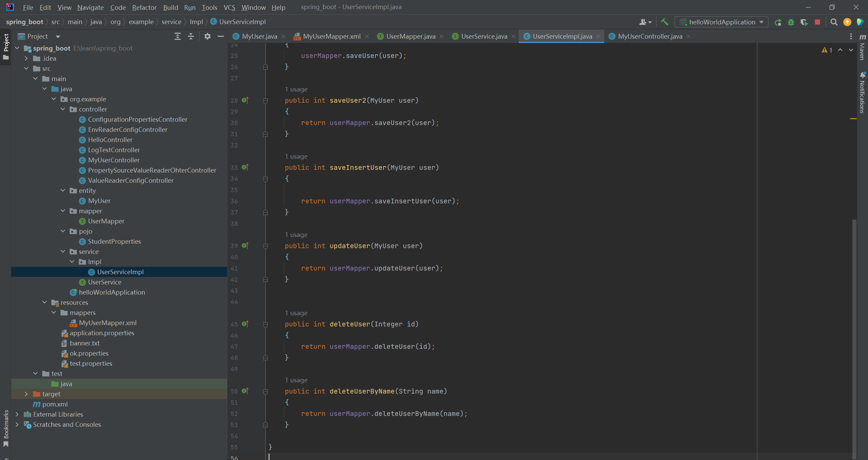The image size is (868, 460).
Task: Click the Build project hammer icon
Action: click(x=665, y=22)
